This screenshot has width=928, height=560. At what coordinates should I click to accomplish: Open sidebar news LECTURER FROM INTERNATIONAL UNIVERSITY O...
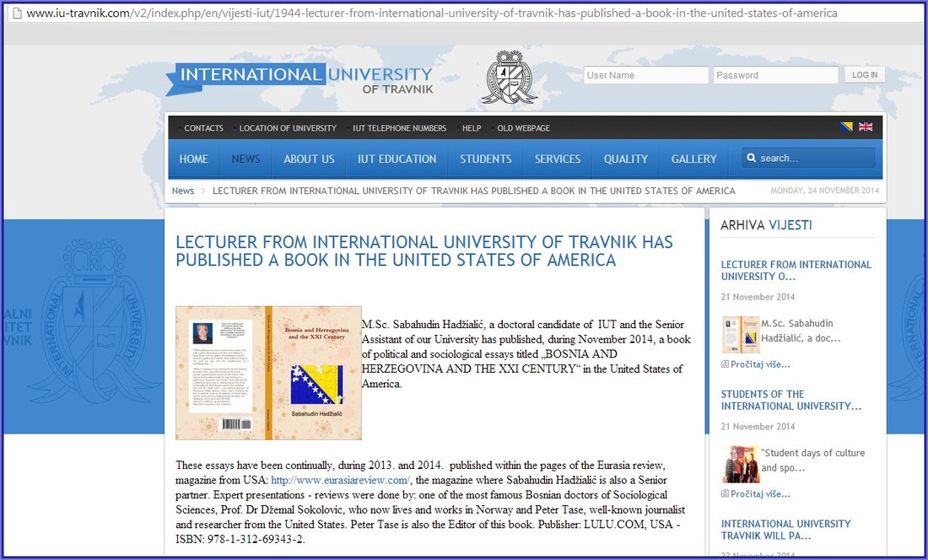pyautogui.click(x=796, y=270)
